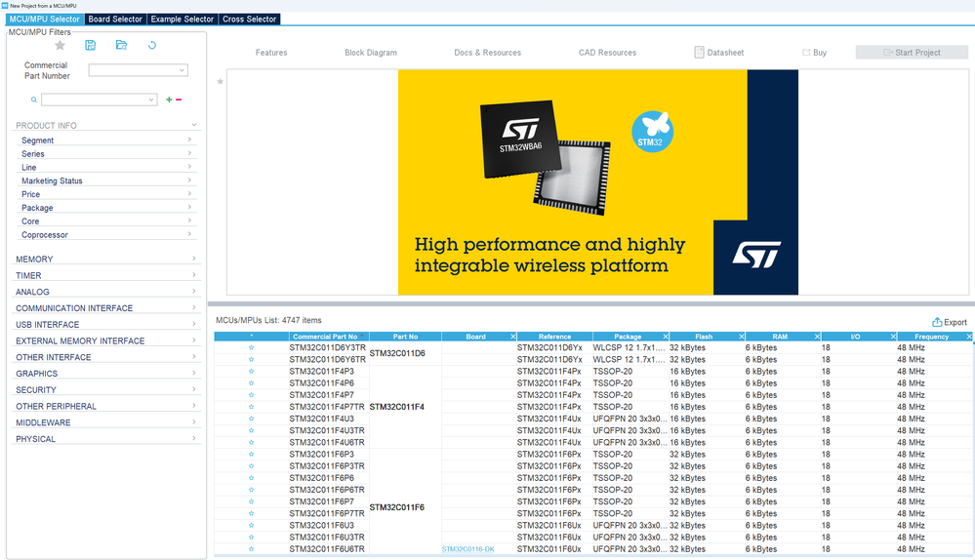Favorite the STM32C011F4P3 row star
The height and width of the screenshot is (560, 975).
[x=251, y=371]
